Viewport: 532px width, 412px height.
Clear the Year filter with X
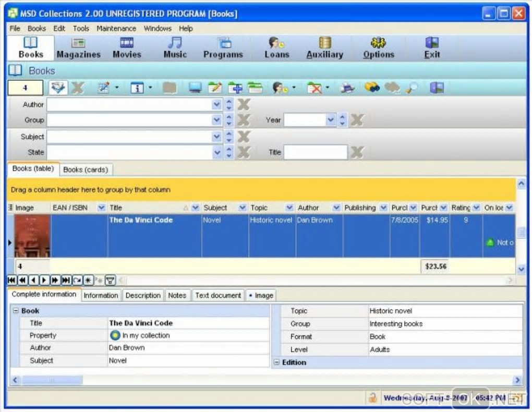tap(357, 120)
